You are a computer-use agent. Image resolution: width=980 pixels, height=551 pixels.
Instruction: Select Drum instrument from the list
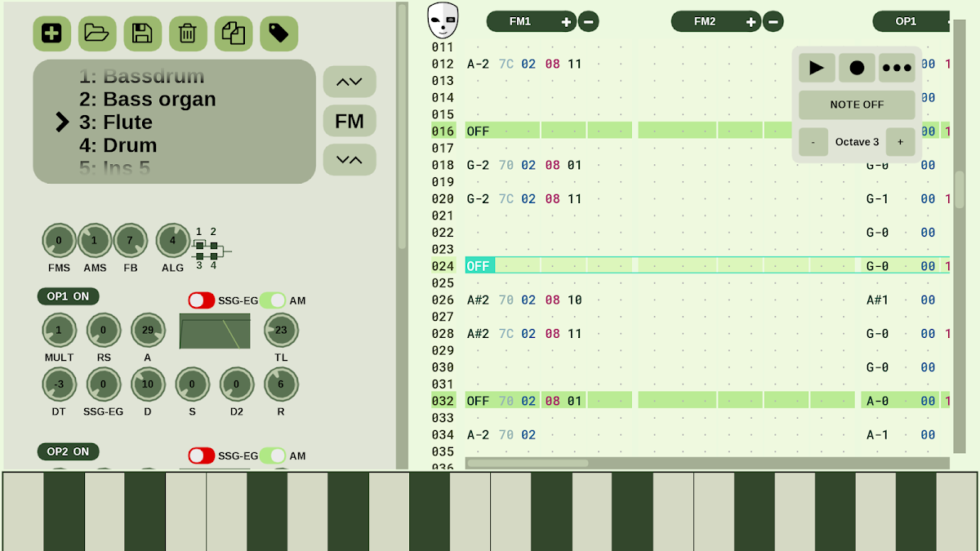[118, 145]
